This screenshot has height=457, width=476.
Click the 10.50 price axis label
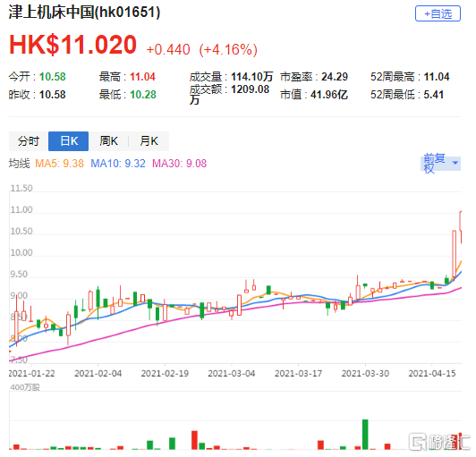[21, 232]
